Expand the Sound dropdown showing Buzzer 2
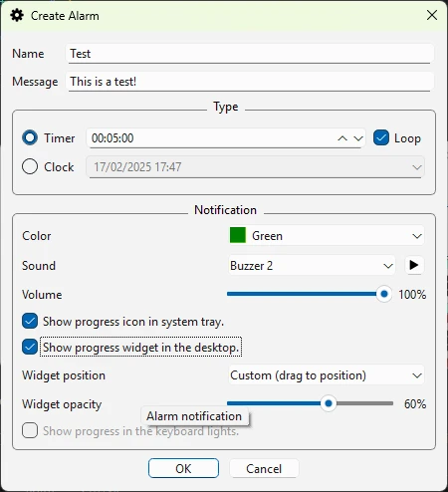 tap(312, 265)
